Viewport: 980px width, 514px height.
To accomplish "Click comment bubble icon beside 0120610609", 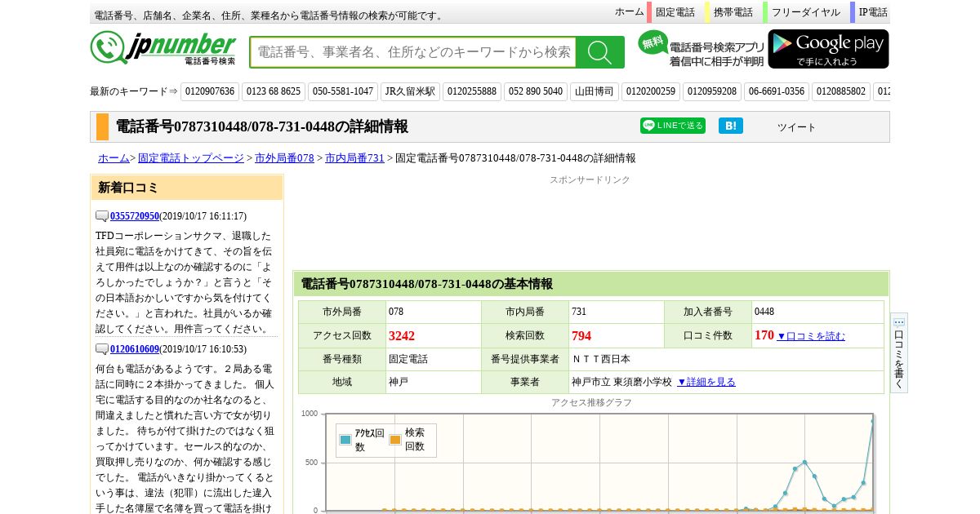I will tap(102, 349).
